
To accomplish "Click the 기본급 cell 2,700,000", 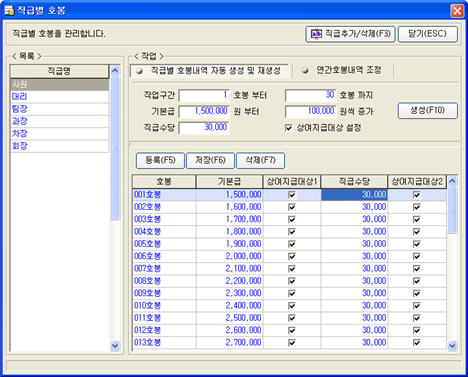I will click(230, 343).
